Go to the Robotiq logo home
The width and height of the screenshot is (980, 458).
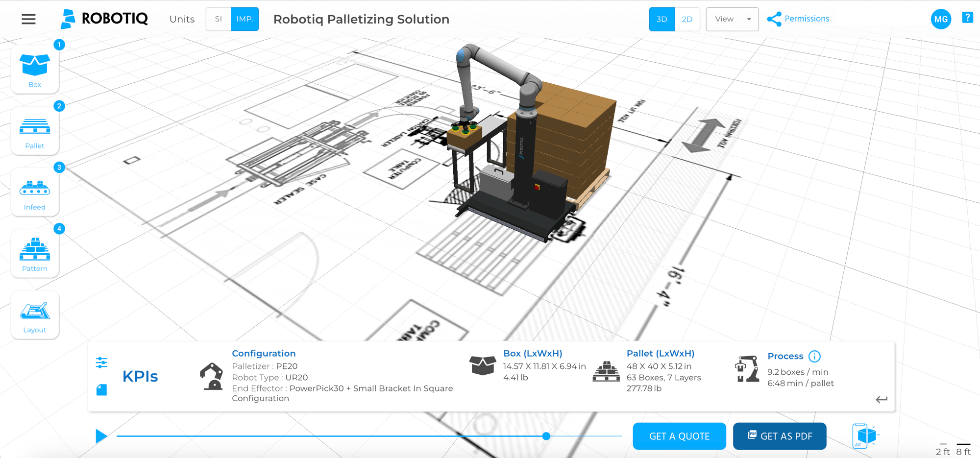click(104, 19)
